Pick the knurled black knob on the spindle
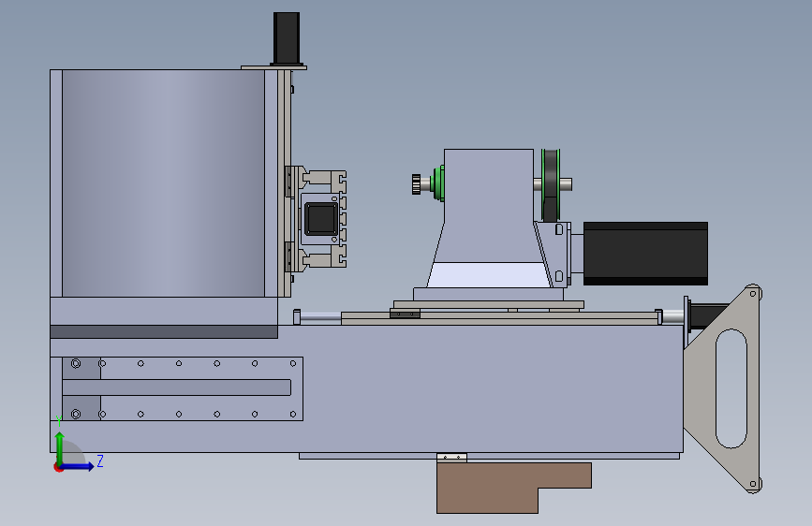Screen dimensions: 812x526 pos(416,184)
